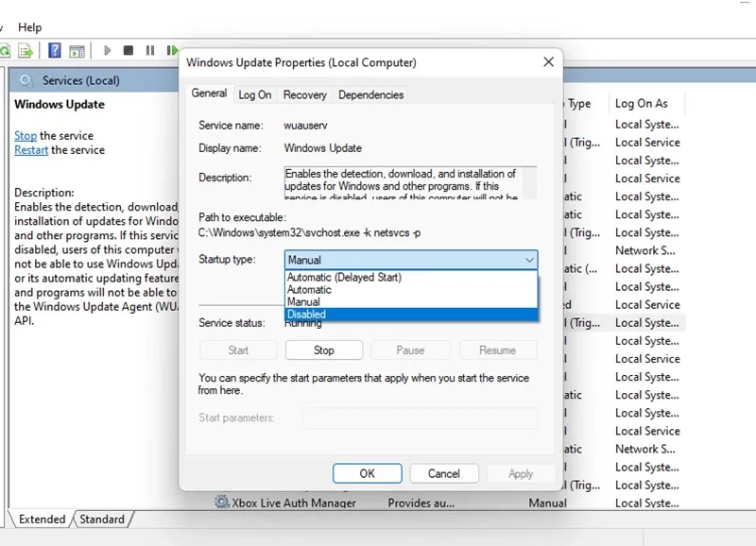Click the Export List toolbar icon
Screen dimensions: 756x546
click(26, 50)
